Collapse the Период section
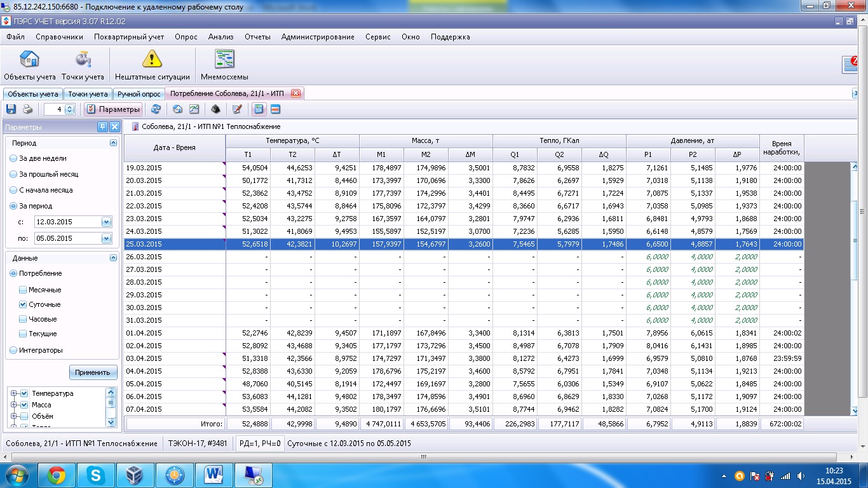 pyautogui.click(x=113, y=143)
